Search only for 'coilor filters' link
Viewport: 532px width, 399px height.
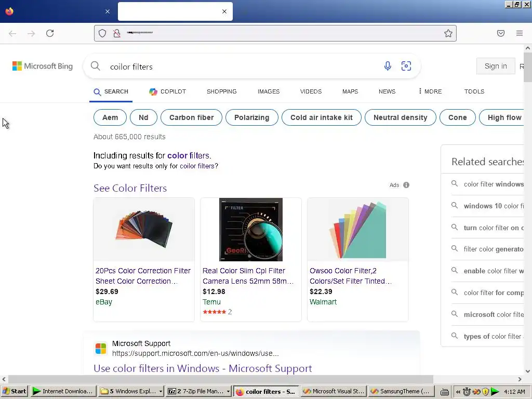click(x=197, y=166)
